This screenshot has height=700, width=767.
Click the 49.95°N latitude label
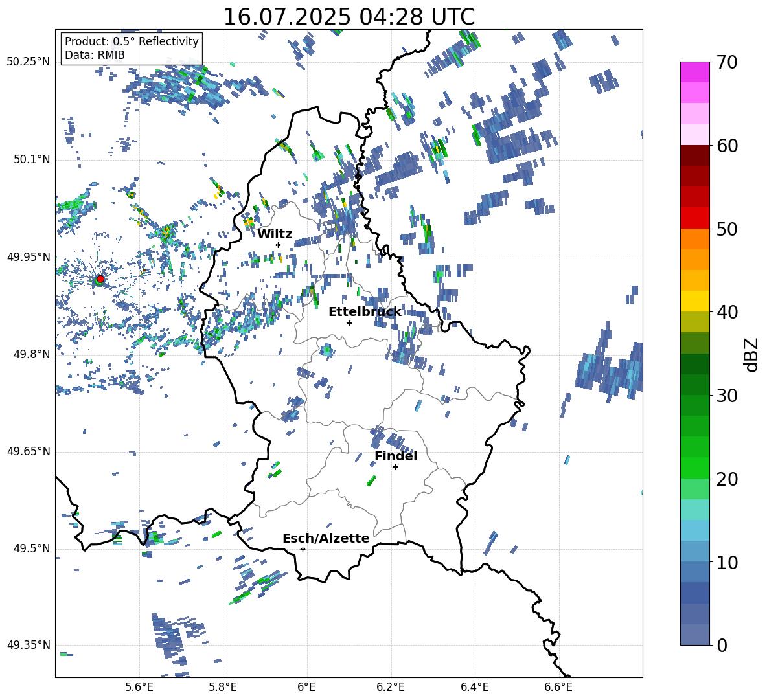(29, 257)
